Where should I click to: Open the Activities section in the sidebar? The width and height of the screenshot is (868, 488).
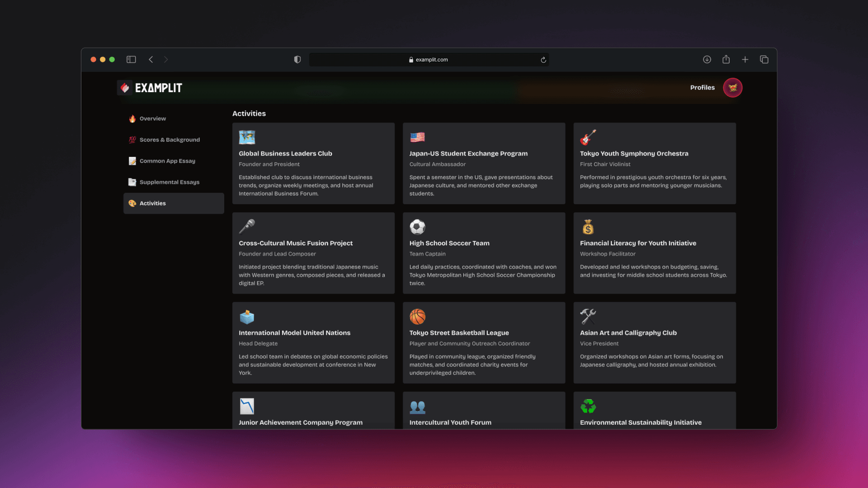152,203
